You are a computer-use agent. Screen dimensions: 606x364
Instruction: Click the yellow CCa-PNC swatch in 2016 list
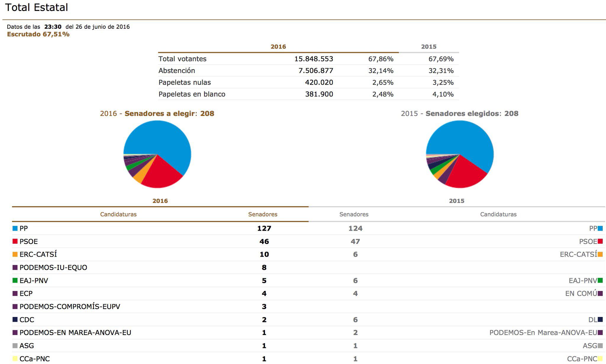[x=15, y=359]
